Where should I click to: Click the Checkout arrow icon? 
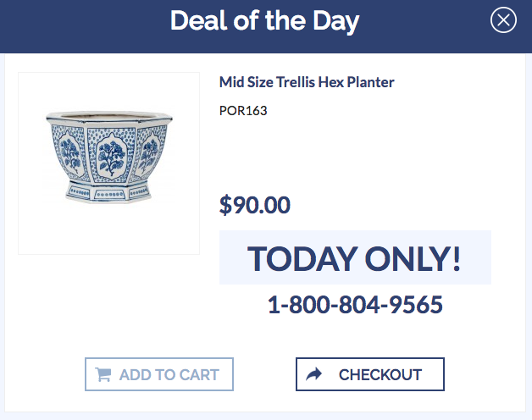(314, 374)
